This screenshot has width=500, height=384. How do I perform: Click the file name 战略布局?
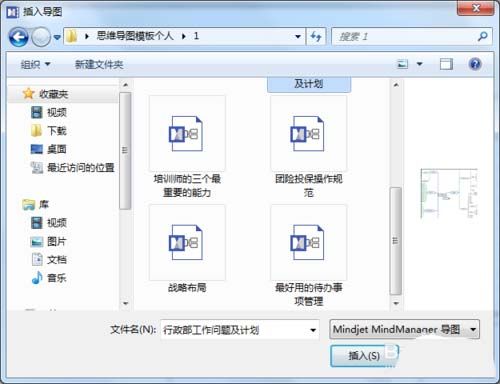pyautogui.click(x=187, y=287)
